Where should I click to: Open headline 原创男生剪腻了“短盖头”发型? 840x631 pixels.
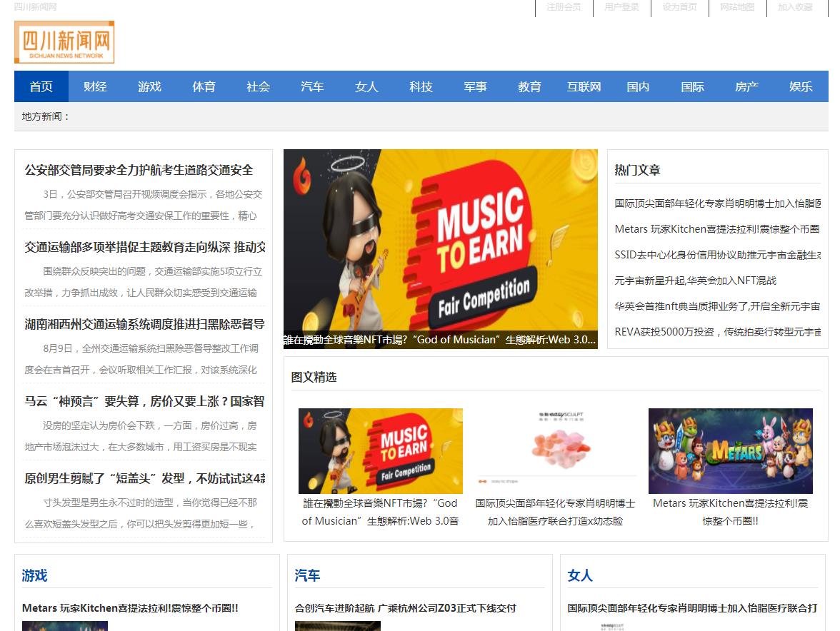point(144,478)
